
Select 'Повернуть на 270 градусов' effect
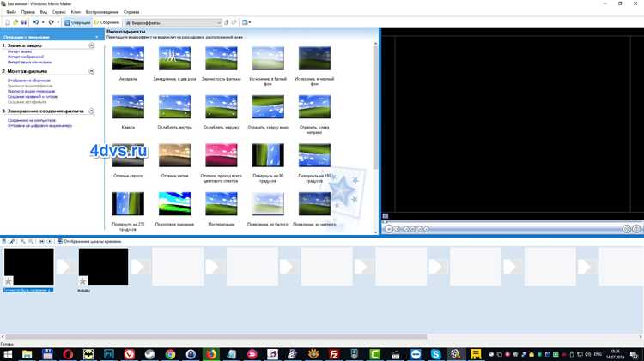[x=128, y=203]
